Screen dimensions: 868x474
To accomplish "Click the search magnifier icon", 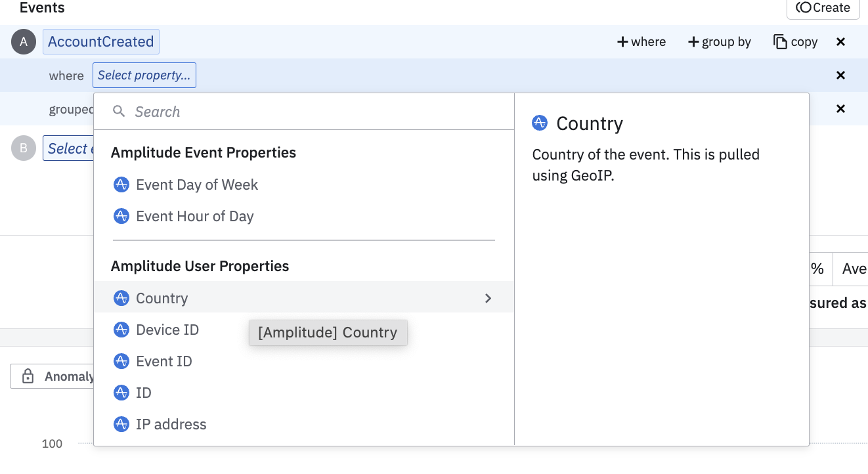I will coord(119,112).
